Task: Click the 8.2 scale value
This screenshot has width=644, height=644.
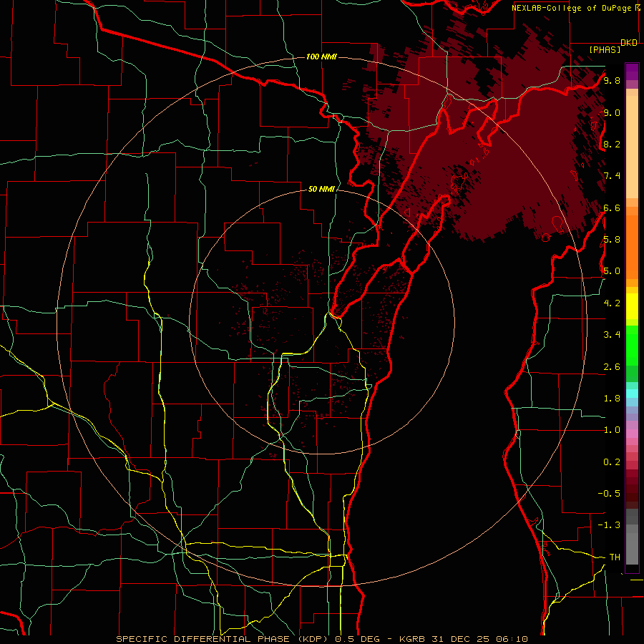Action: 612,144
